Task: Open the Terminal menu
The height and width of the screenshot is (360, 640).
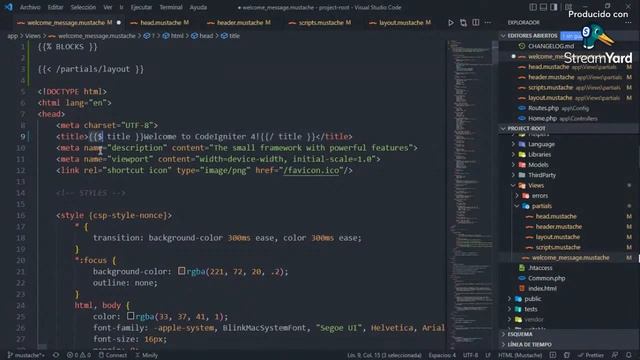Action: pos(171,7)
